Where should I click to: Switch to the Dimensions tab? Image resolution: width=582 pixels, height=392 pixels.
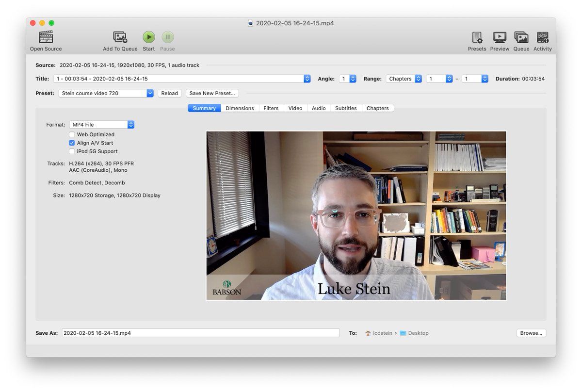click(x=240, y=108)
